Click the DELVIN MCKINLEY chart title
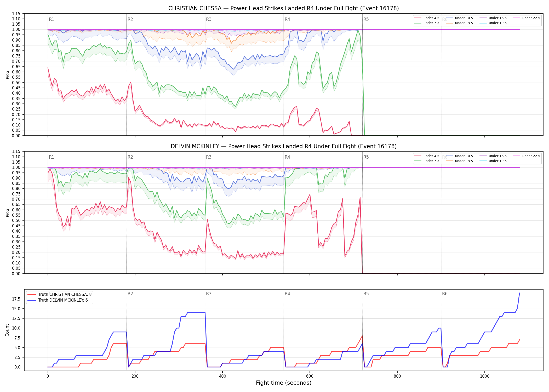549x392 pixels. coord(283,146)
